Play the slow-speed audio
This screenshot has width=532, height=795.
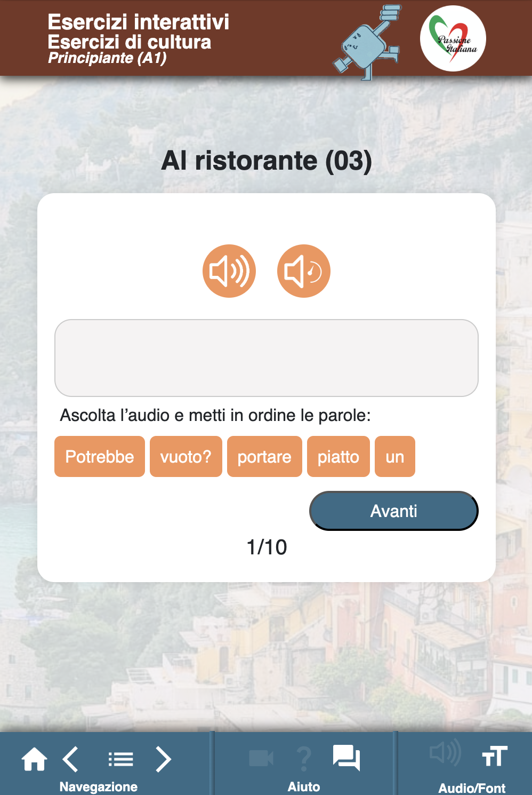[304, 271]
